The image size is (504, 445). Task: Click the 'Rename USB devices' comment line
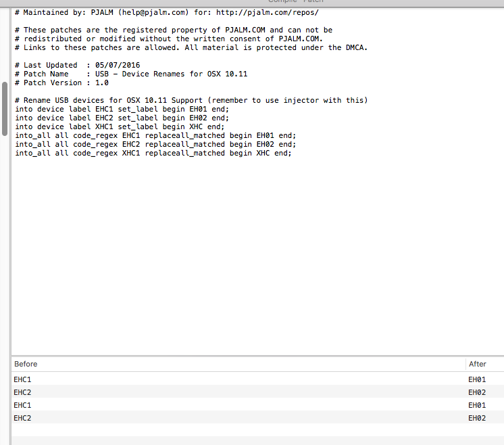[x=191, y=100]
